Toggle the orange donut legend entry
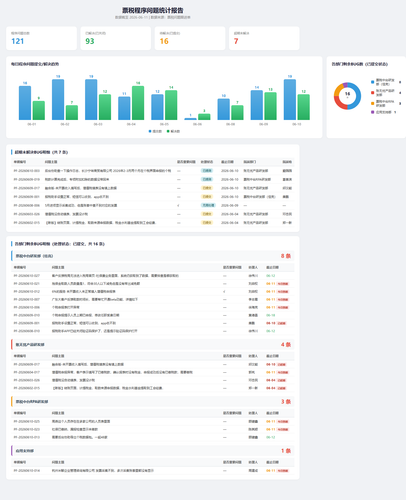This screenshot has height=500, width=406. [386, 103]
